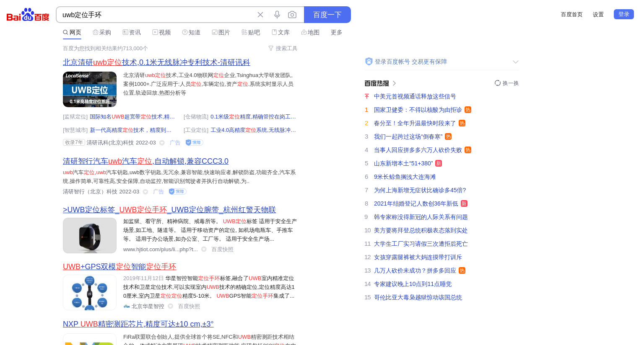Click the 北京华星智控 source icon
This screenshot has height=345, width=644.
click(127, 306)
